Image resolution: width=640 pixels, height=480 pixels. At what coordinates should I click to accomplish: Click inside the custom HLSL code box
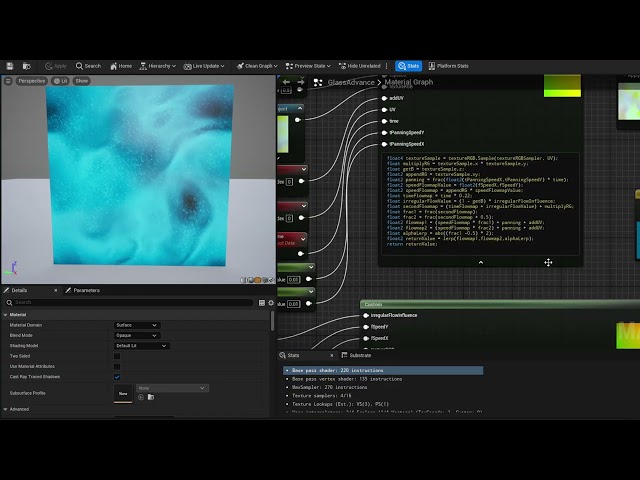(x=480, y=204)
